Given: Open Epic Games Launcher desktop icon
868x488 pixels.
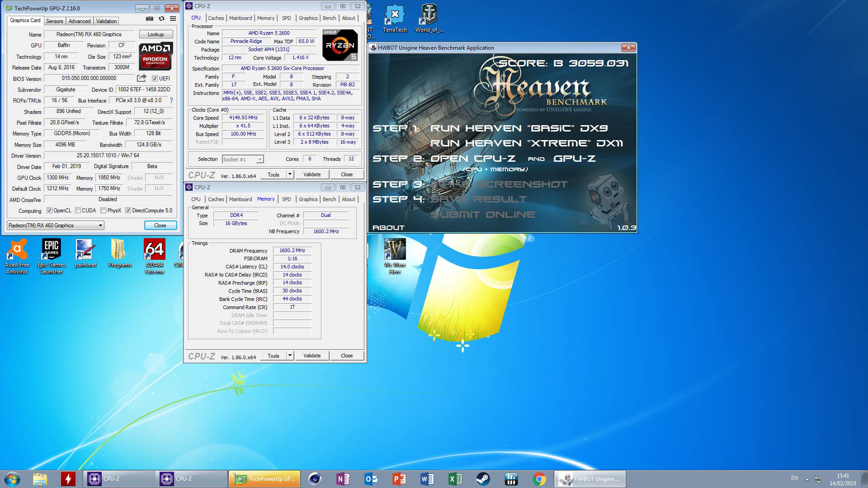Looking at the screenshot, I should point(51,256).
